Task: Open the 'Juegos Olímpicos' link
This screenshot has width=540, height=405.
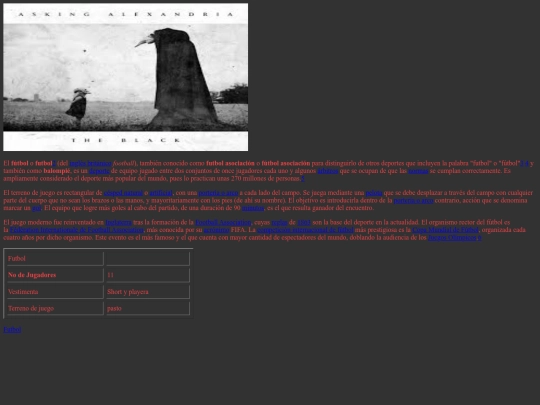Action: [x=452, y=238]
